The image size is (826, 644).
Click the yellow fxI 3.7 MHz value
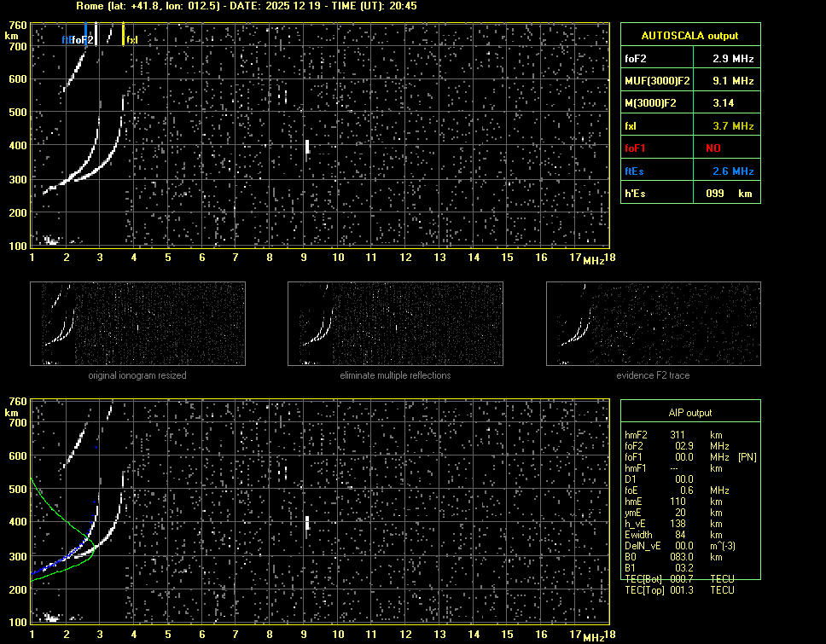click(734, 125)
